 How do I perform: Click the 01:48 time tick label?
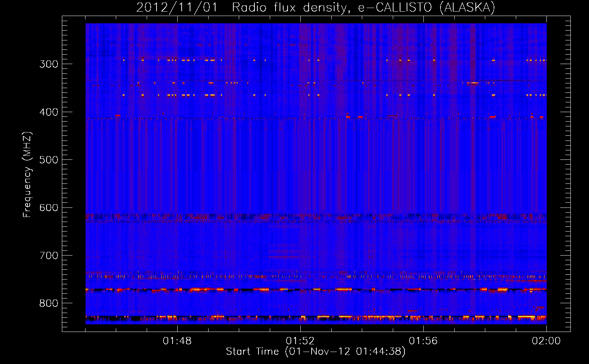tap(177, 341)
